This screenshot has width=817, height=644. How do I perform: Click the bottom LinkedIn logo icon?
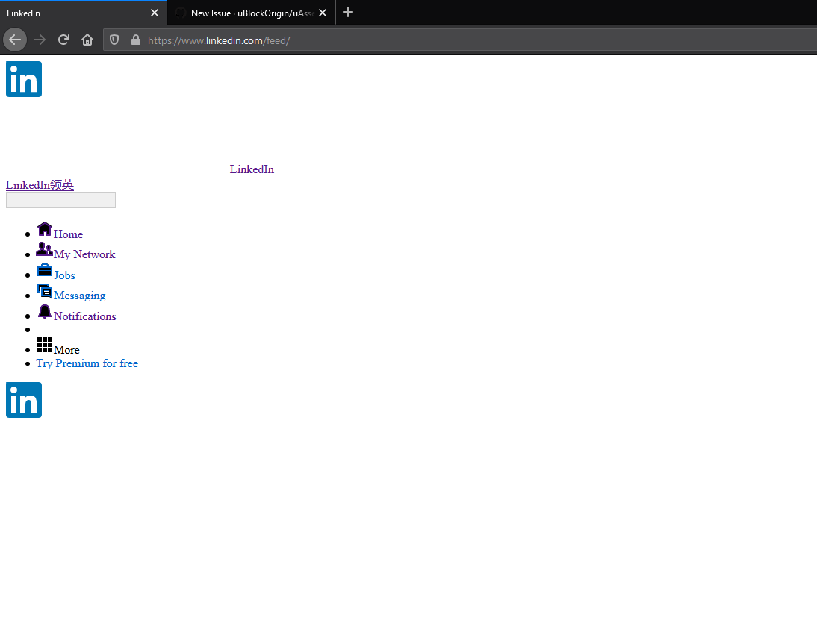[x=24, y=400]
